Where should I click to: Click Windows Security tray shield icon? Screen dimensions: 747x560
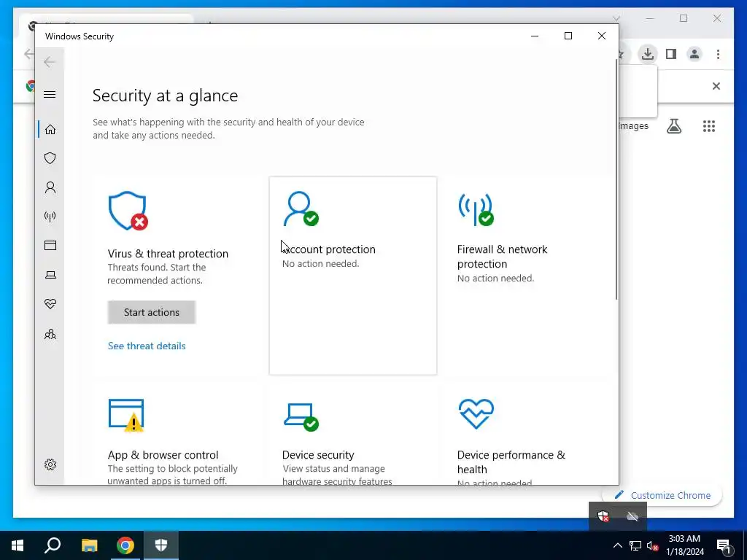(603, 516)
